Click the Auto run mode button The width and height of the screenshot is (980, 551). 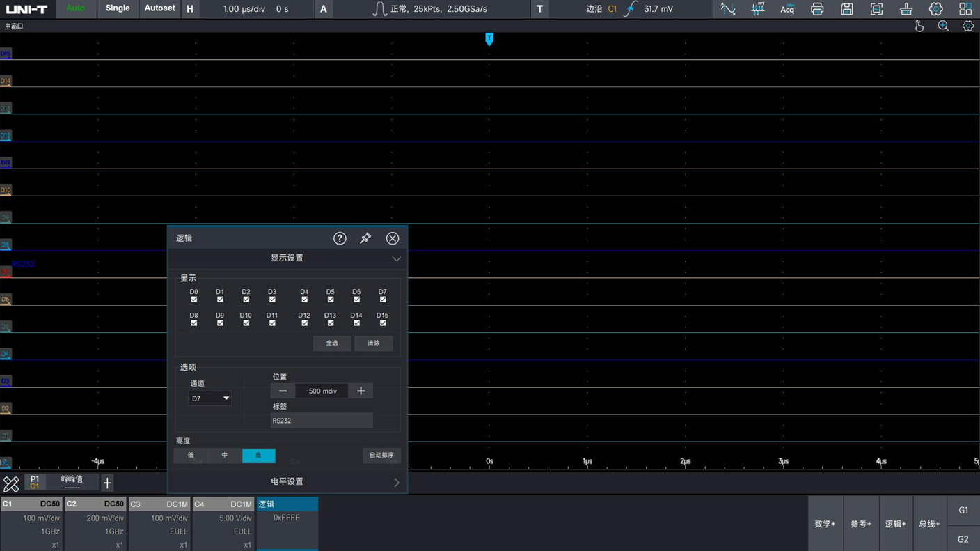[75, 8]
